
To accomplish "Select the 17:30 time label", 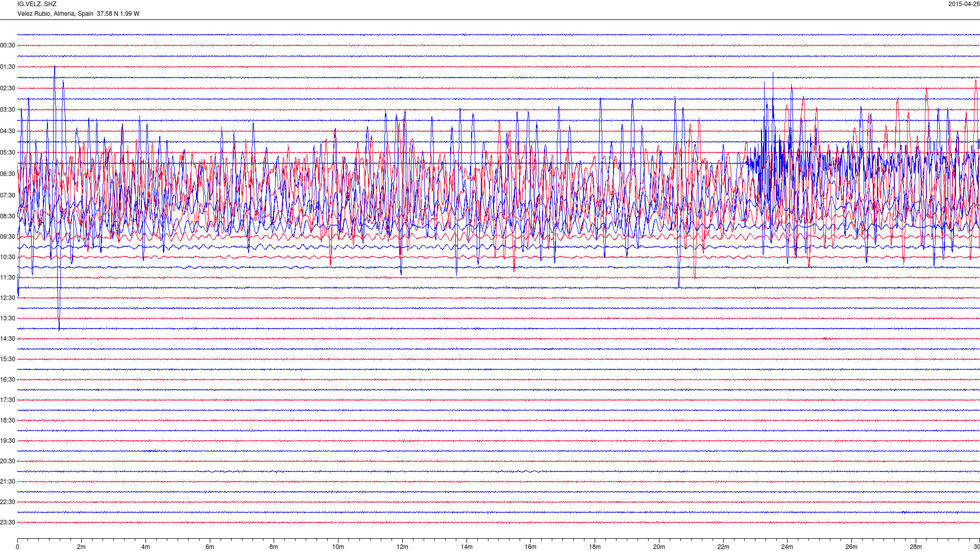I will (x=8, y=400).
